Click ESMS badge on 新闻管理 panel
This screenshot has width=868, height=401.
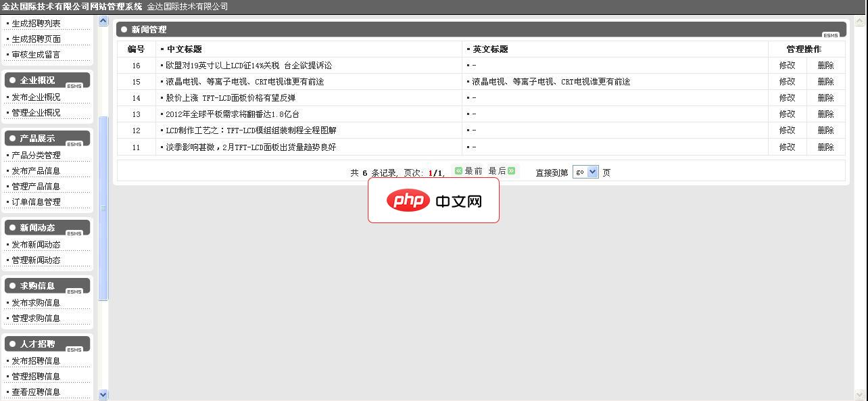tap(831, 35)
